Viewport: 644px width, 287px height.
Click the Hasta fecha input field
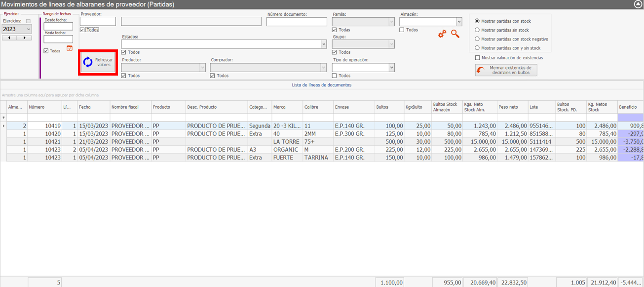pyautogui.click(x=58, y=39)
